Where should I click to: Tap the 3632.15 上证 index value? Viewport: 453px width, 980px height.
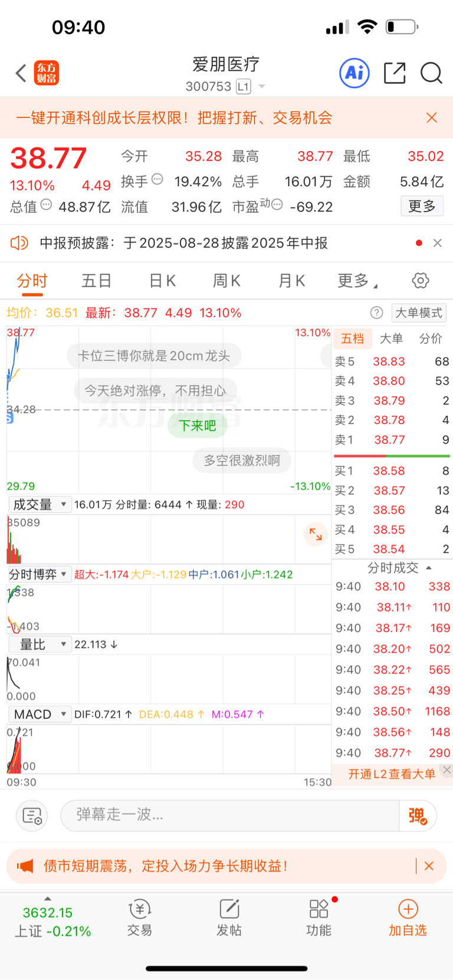click(x=48, y=913)
